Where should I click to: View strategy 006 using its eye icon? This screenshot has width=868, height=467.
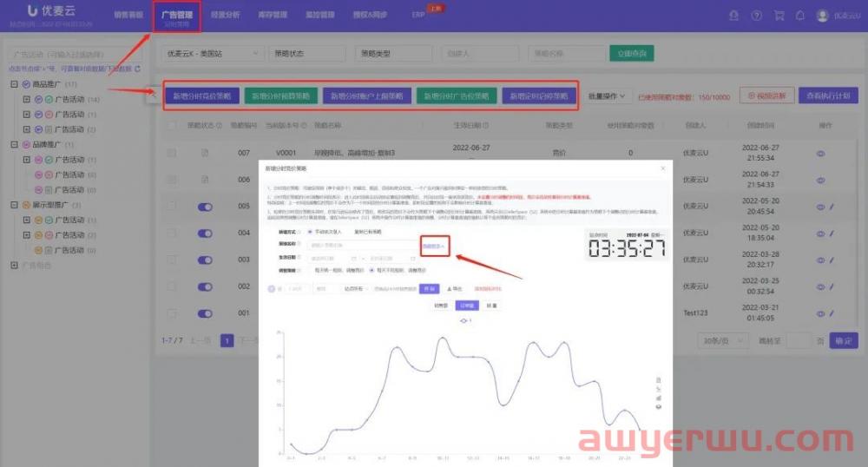(x=820, y=180)
